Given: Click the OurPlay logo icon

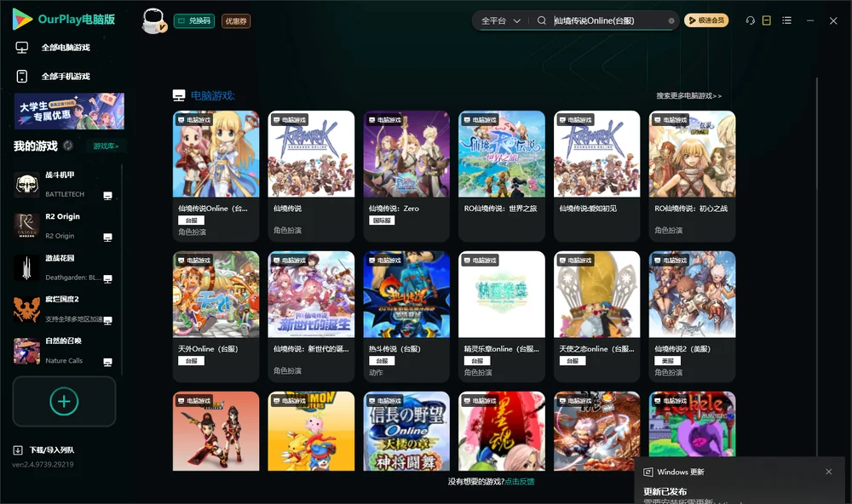Looking at the screenshot, I should (x=22, y=19).
